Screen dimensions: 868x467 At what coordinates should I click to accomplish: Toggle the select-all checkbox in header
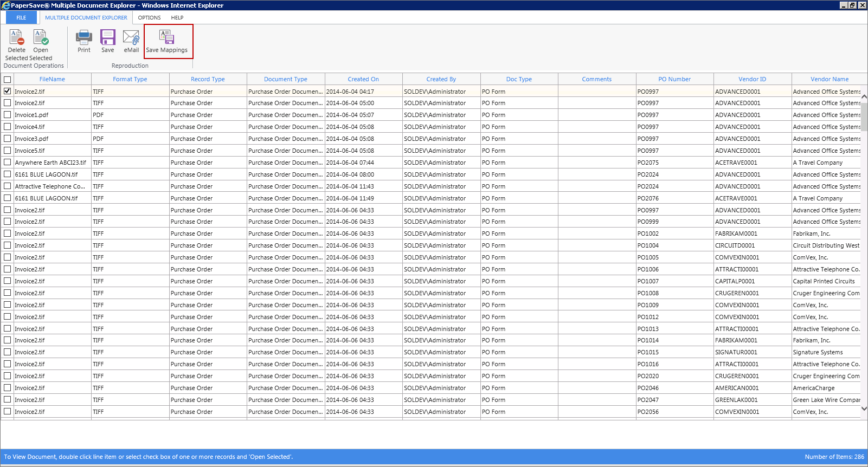(8, 80)
